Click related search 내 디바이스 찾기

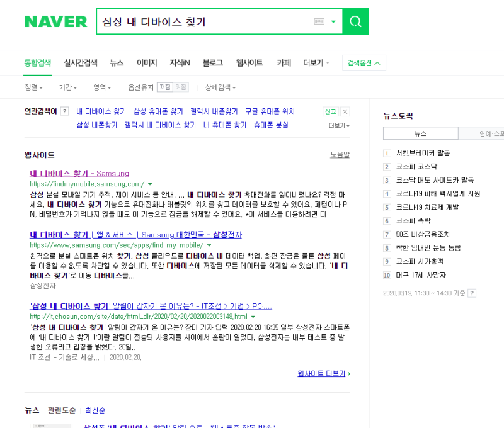[x=101, y=111]
